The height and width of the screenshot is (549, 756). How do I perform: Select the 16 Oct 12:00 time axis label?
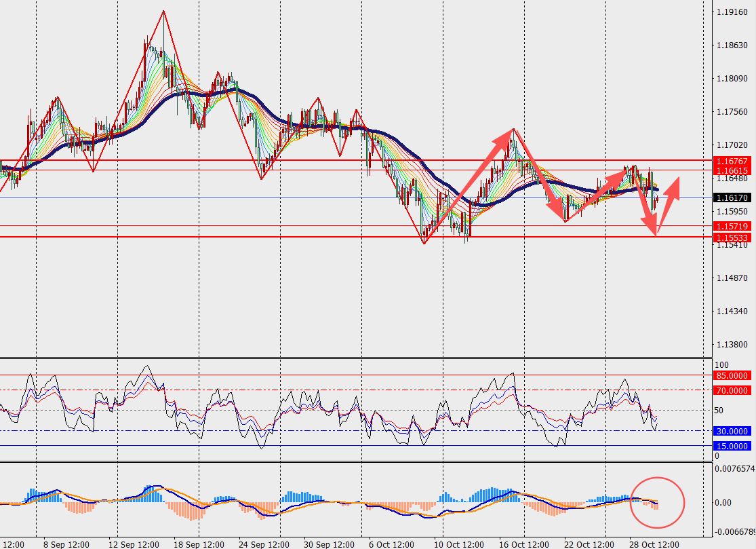tap(523, 544)
